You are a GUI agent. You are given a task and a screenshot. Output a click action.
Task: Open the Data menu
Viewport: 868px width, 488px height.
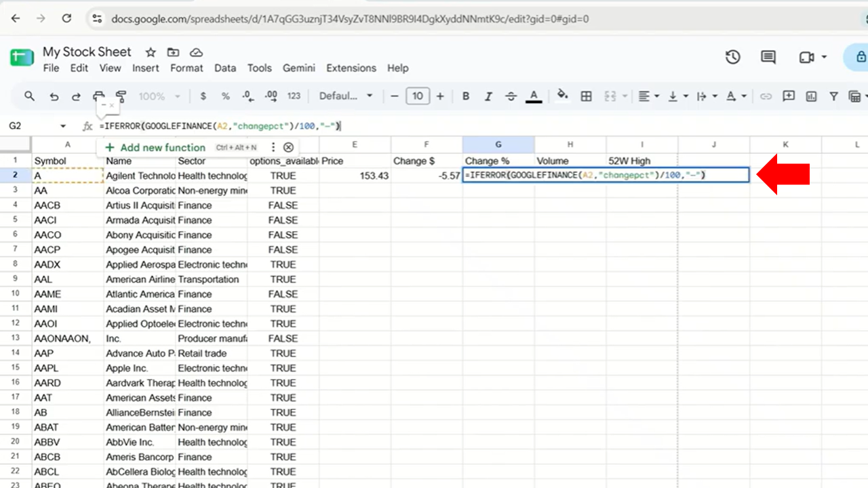tap(225, 68)
